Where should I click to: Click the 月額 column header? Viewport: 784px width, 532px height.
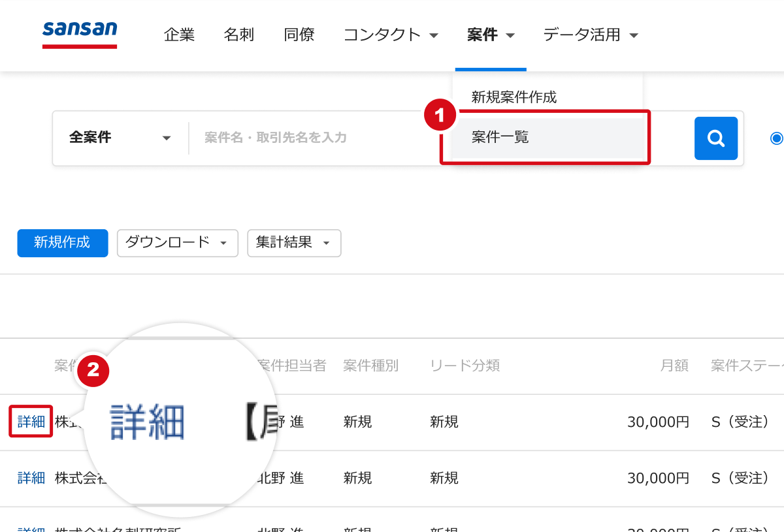click(x=674, y=366)
